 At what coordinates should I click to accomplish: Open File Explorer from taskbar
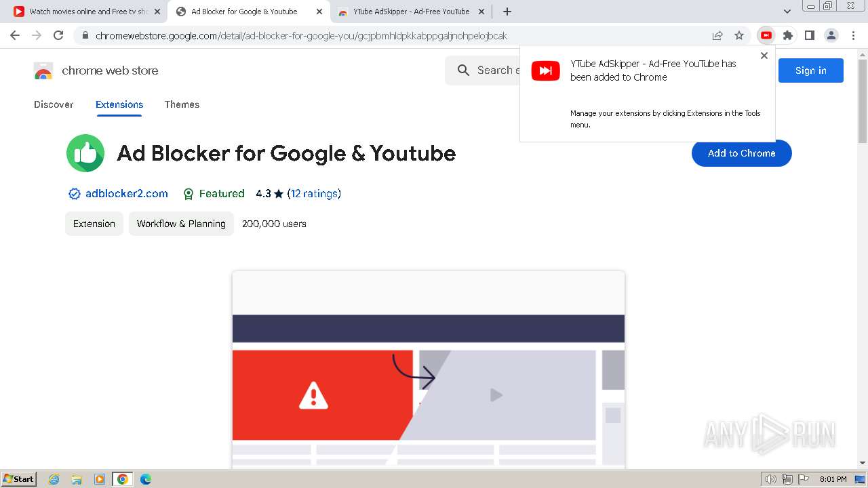tap(77, 479)
